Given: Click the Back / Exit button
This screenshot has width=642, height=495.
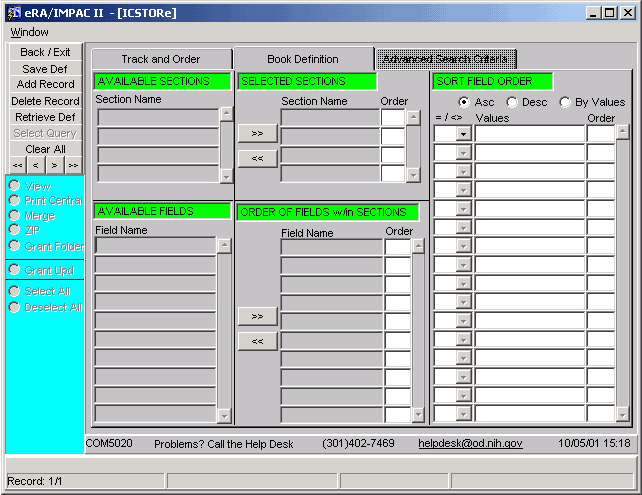Looking at the screenshot, I should [x=45, y=52].
